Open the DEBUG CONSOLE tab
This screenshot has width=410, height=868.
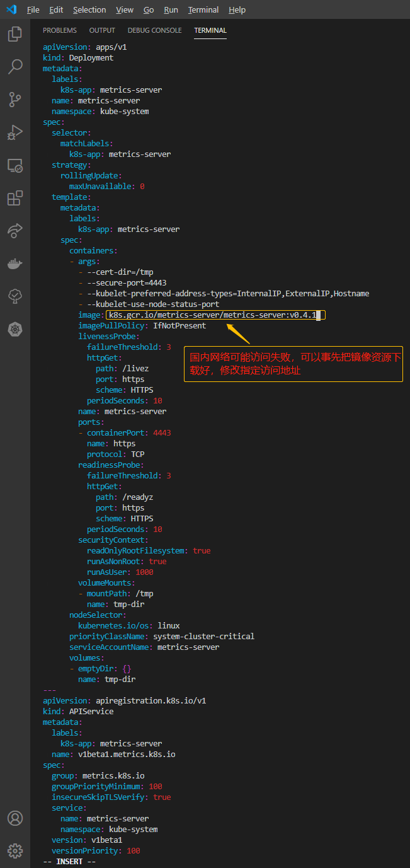point(154,30)
